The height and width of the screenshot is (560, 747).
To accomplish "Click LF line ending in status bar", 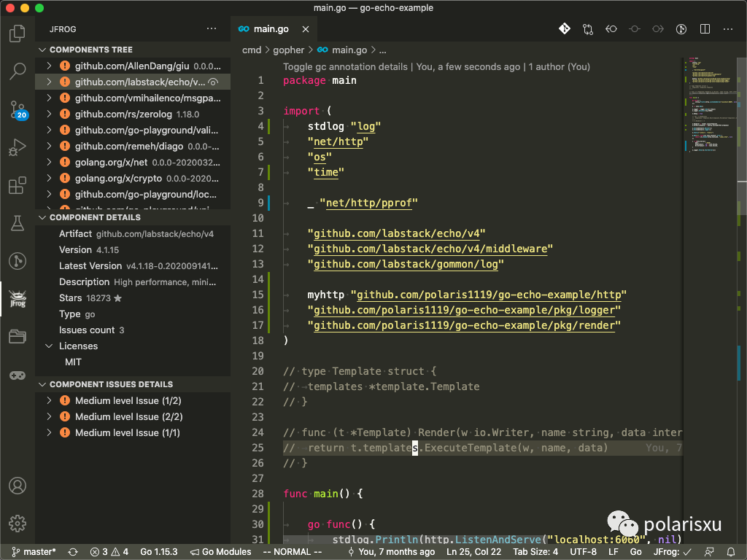I will coord(613,552).
